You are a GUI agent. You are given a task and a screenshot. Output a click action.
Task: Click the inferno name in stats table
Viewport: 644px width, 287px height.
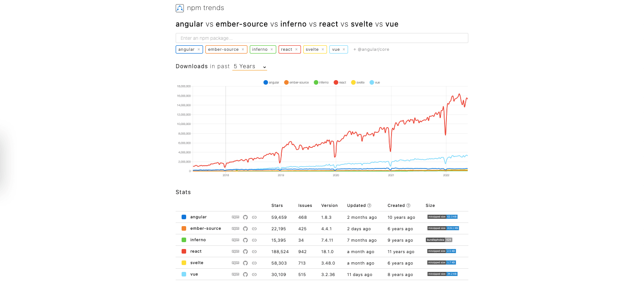click(x=198, y=240)
